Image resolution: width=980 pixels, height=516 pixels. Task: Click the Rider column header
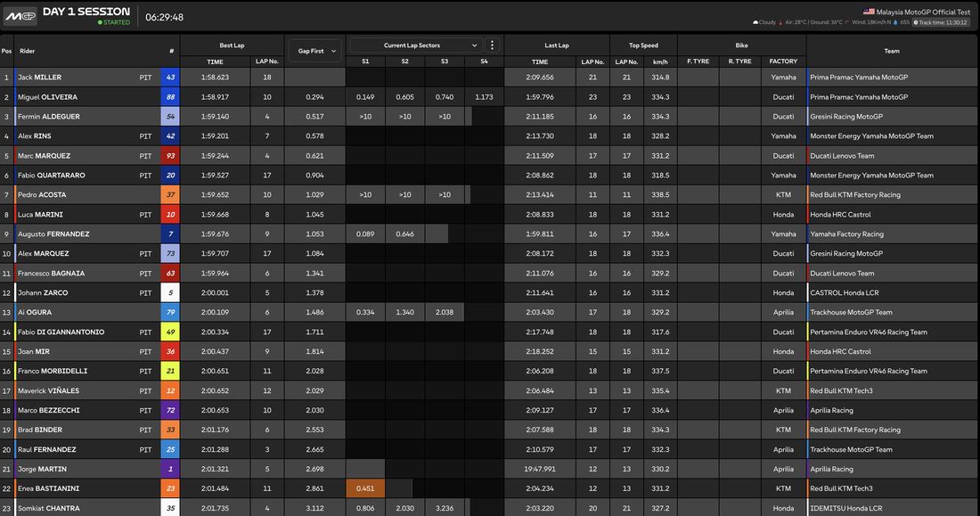pos(28,52)
